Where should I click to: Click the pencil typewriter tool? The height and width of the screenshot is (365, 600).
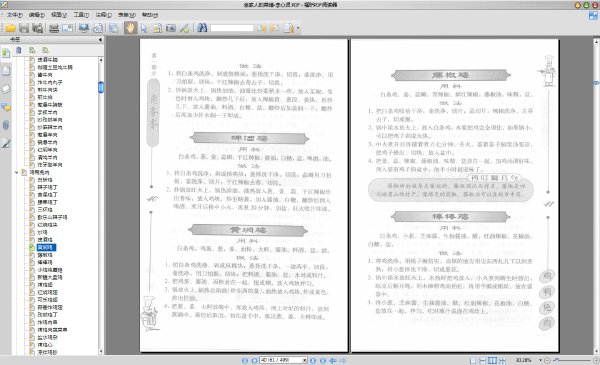pos(184,28)
